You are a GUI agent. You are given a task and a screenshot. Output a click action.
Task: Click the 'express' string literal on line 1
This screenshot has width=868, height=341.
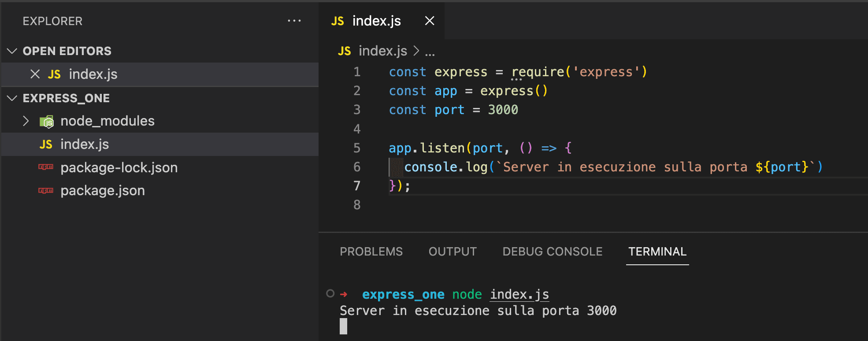coord(606,72)
